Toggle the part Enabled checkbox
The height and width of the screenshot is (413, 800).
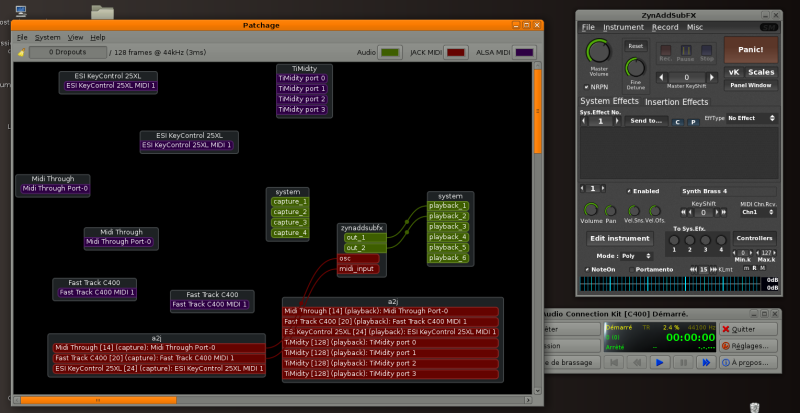tap(629, 190)
